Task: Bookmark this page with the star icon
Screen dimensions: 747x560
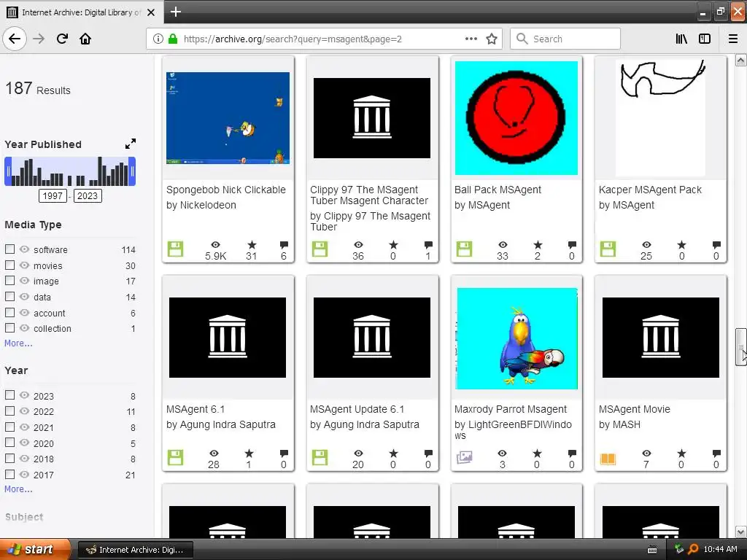Action: [x=492, y=39]
